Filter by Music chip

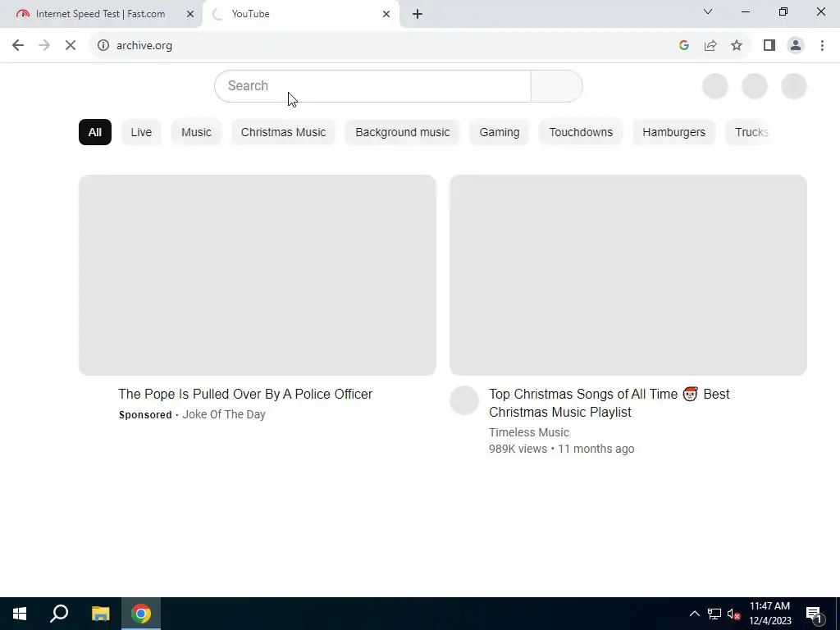(196, 132)
